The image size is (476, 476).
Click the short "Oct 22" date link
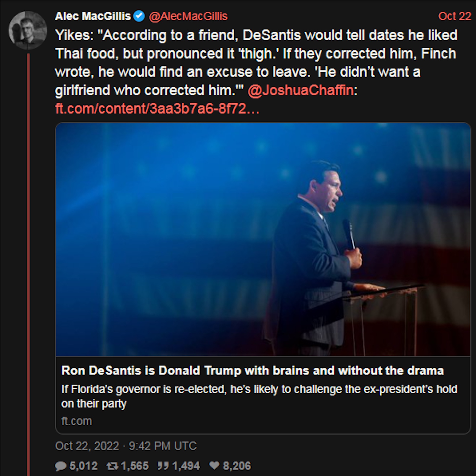tap(454, 16)
